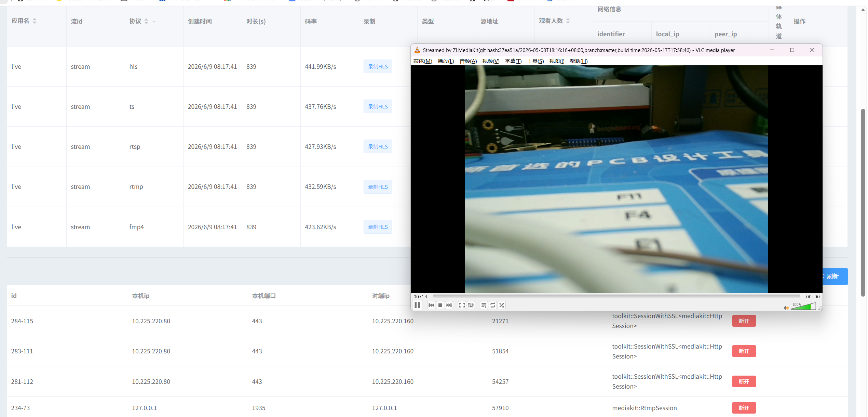Click mediakit::RtmpSession type text
The height and width of the screenshot is (417, 868).
click(x=644, y=408)
